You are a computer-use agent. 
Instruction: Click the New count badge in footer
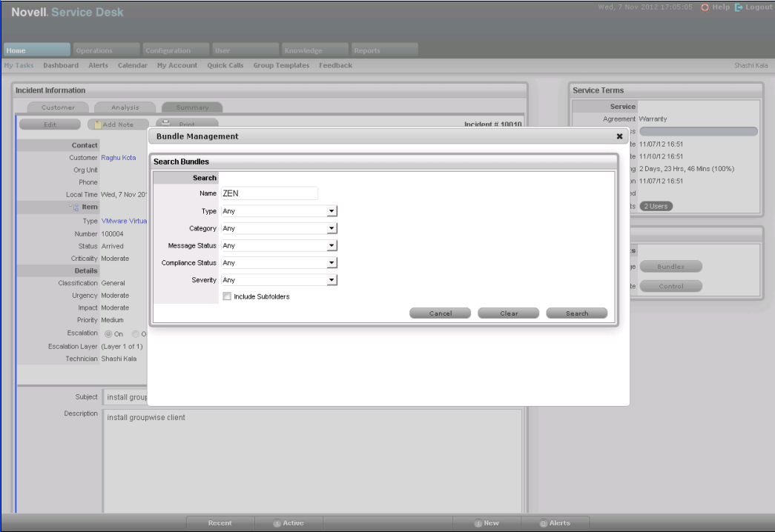pos(478,524)
